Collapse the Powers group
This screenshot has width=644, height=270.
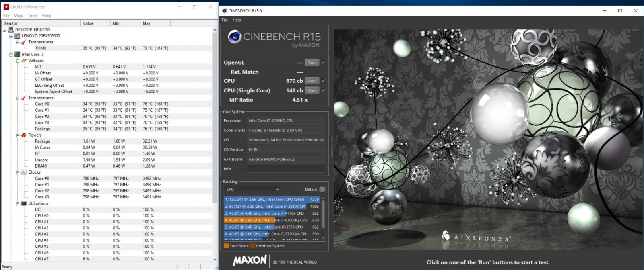(17, 135)
